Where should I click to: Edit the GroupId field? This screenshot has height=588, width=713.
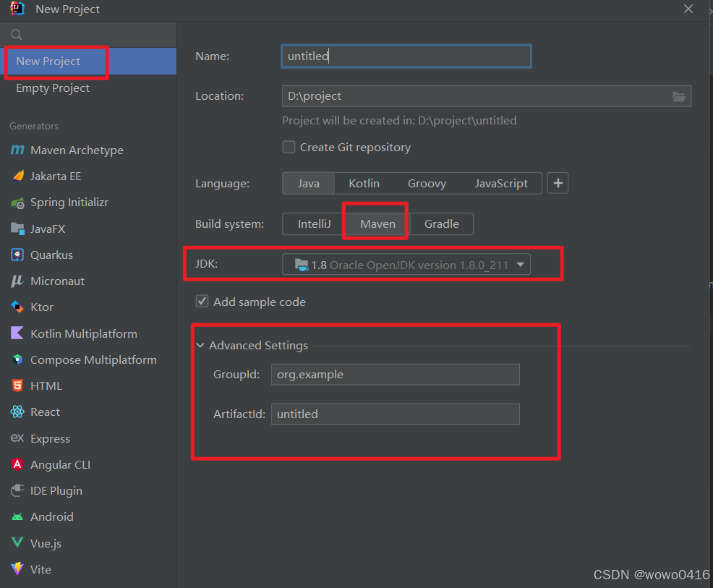click(x=395, y=374)
